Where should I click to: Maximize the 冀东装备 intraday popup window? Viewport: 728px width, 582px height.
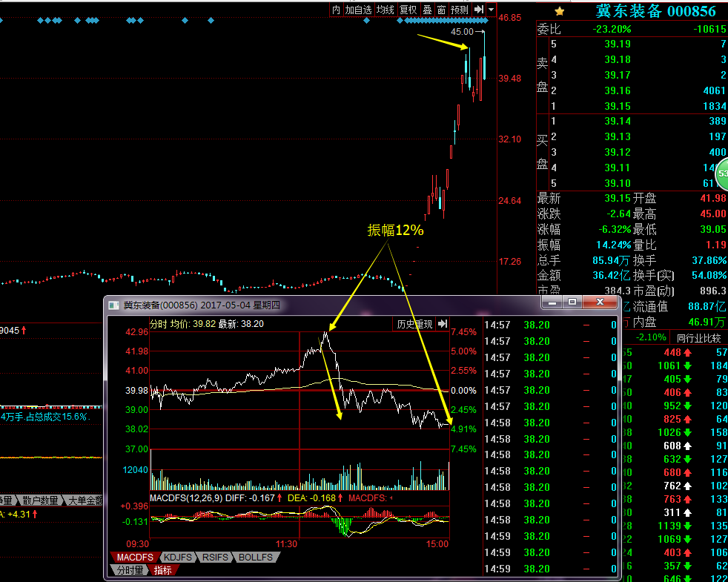572,302
